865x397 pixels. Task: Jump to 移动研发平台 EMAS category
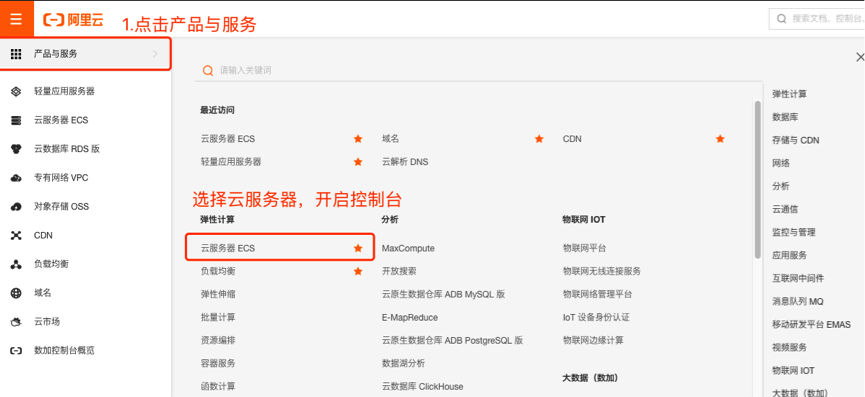coord(811,325)
